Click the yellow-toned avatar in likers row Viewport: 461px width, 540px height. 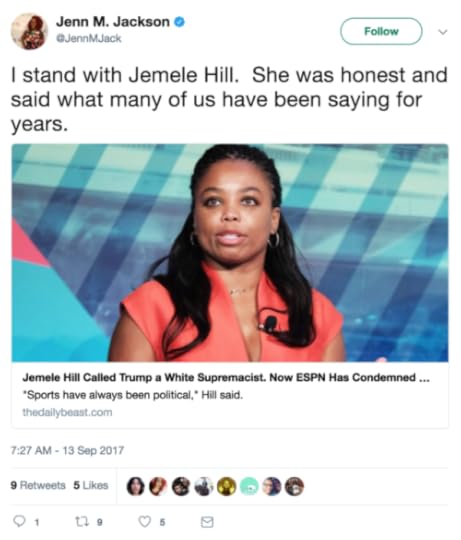pos(226,486)
